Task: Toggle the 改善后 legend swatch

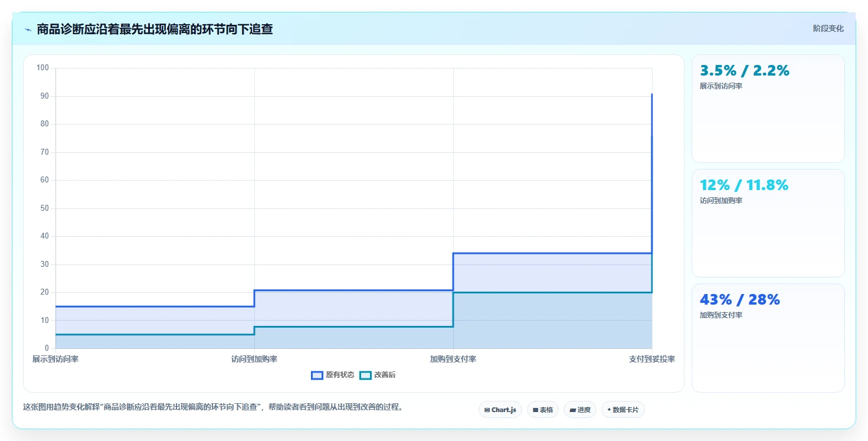Action: [x=365, y=375]
